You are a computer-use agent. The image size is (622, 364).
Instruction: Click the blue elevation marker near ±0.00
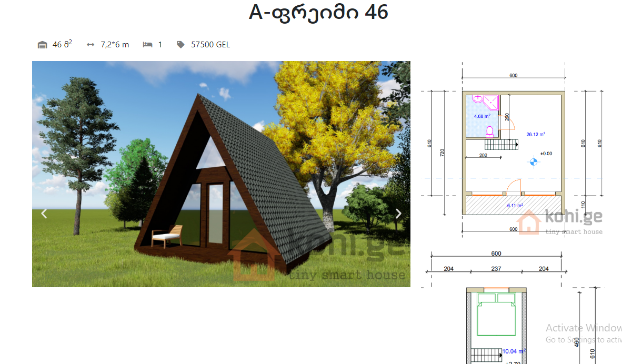(x=534, y=163)
